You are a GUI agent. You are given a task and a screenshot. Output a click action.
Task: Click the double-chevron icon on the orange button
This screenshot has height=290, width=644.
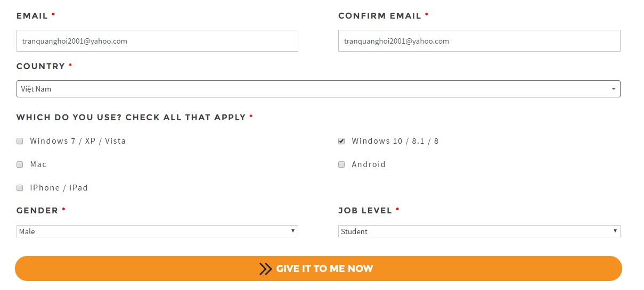tap(265, 269)
